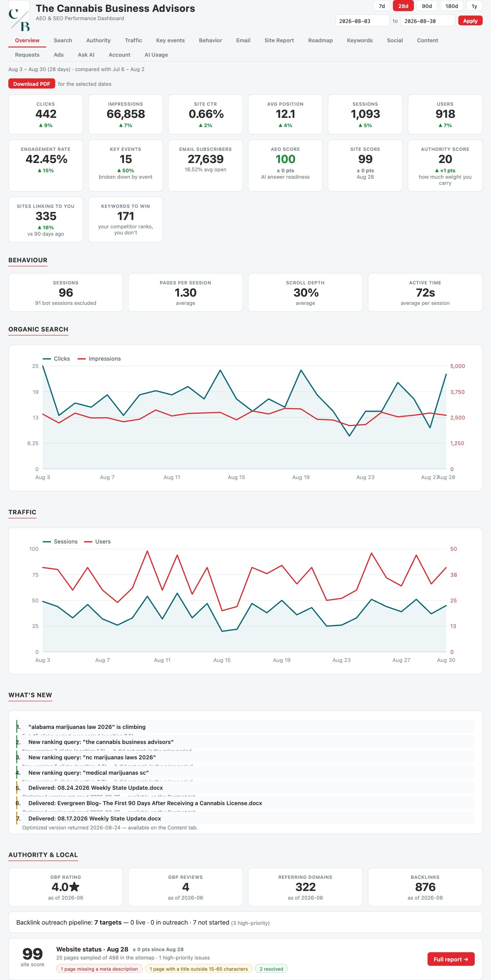This screenshot has height=980, width=491.
Task: Select the 180d date range
Action: [x=451, y=6]
